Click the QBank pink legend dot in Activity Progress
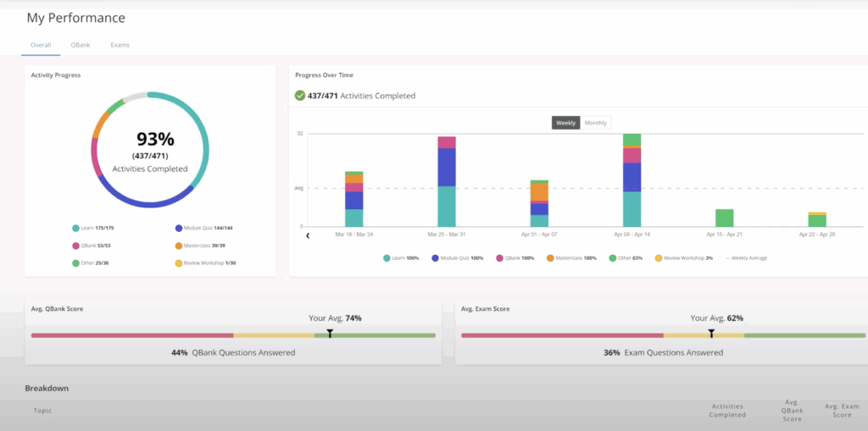 pos(76,246)
